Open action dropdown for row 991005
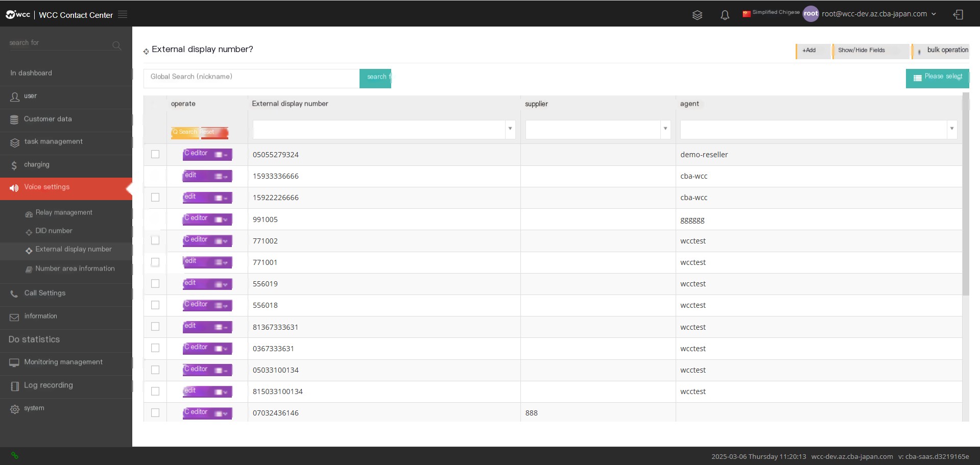980x465 pixels. [x=222, y=219]
